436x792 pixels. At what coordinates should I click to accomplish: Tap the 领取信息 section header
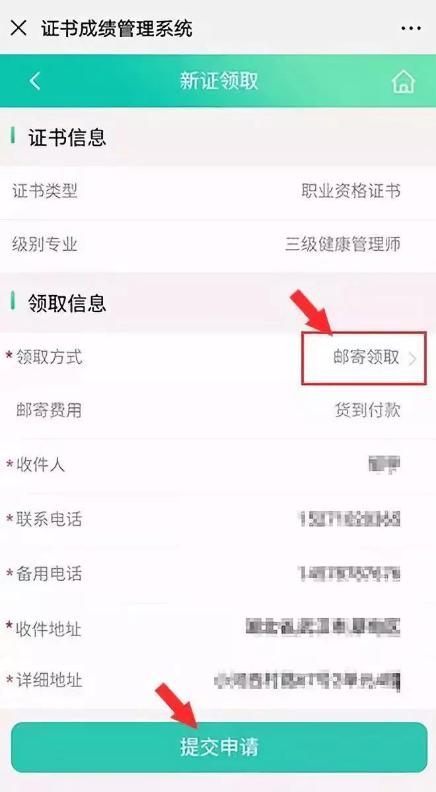(67, 303)
